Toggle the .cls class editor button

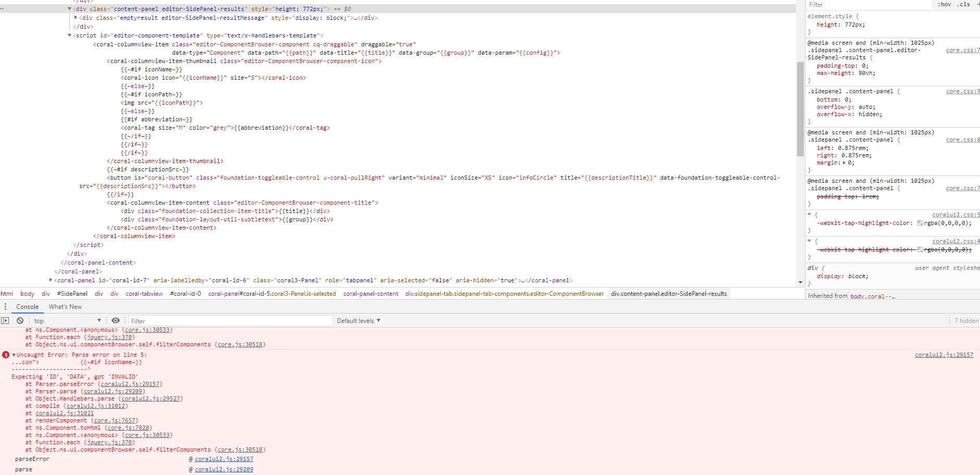[x=963, y=5]
